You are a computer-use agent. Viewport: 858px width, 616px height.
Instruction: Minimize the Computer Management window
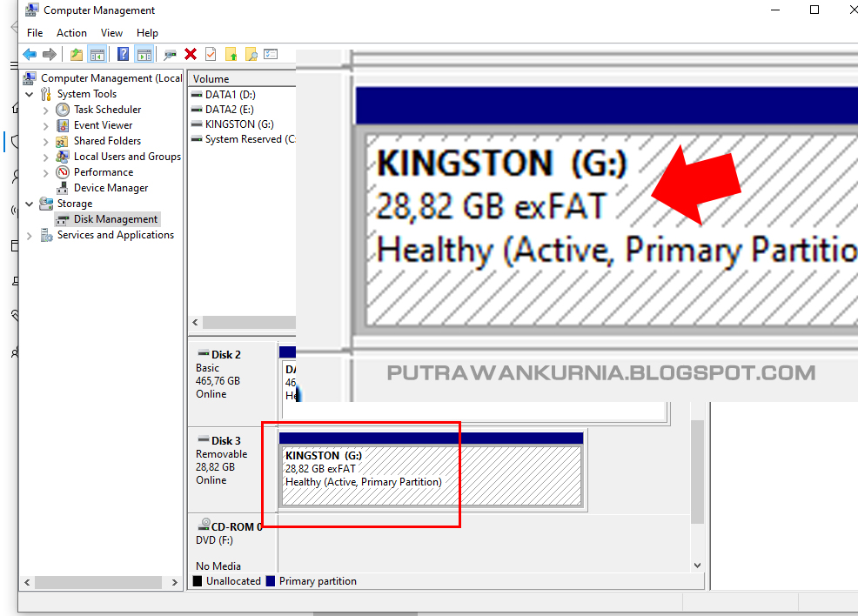(x=775, y=10)
